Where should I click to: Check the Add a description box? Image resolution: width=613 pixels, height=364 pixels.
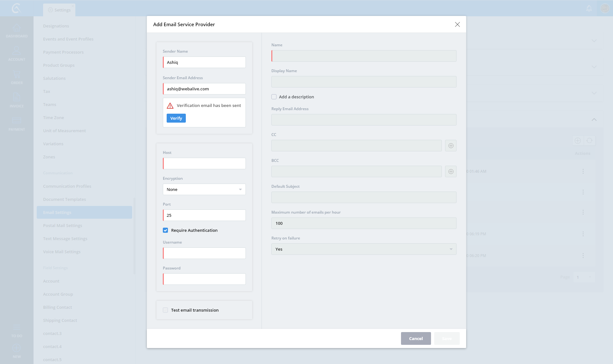[x=274, y=97]
